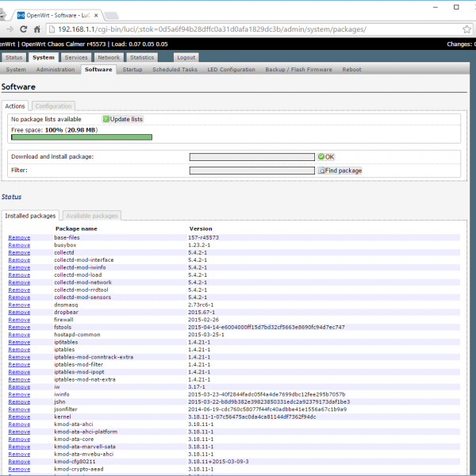Open a new browser tab
Viewport: 476px width, 476px height.
pyautogui.click(x=113, y=15)
